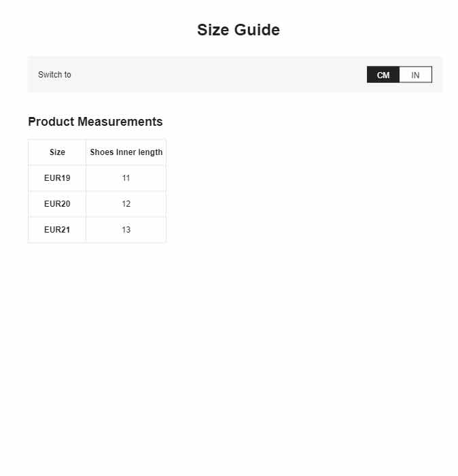Click the Product Measurements heading

coord(95,122)
